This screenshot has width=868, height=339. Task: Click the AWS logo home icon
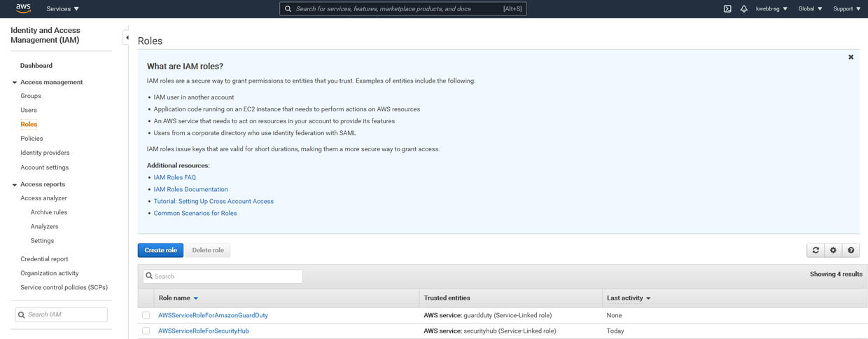(23, 8)
